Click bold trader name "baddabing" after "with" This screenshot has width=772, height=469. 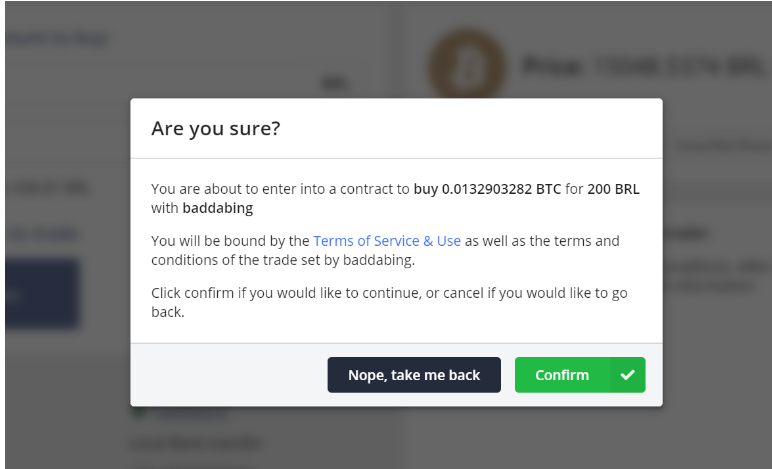[x=218, y=208]
